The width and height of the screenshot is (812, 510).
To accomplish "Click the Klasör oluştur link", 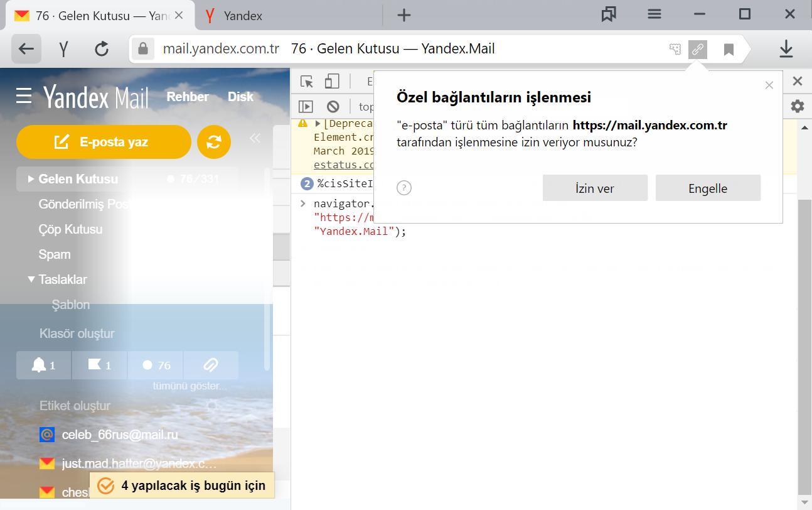I will point(77,334).
